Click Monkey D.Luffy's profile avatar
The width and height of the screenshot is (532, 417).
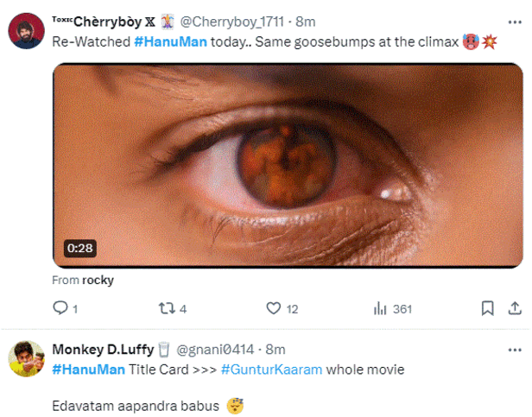(24, 357)
